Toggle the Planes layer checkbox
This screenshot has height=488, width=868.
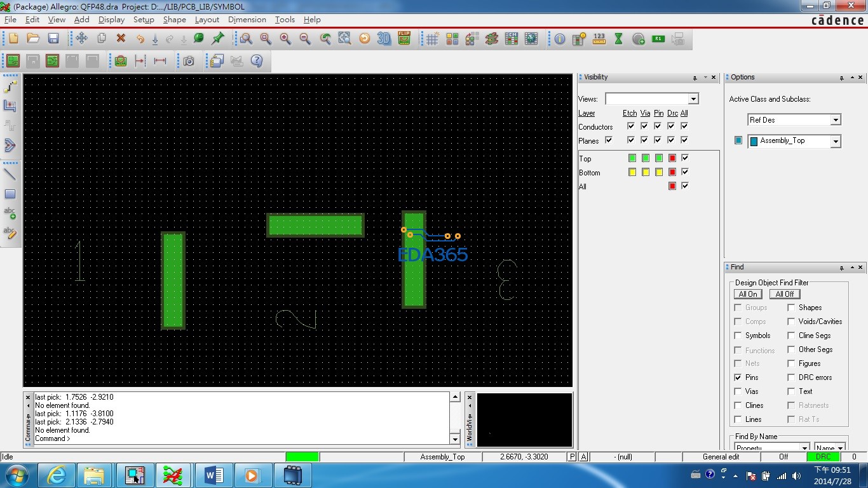click(x=609, y=140)
